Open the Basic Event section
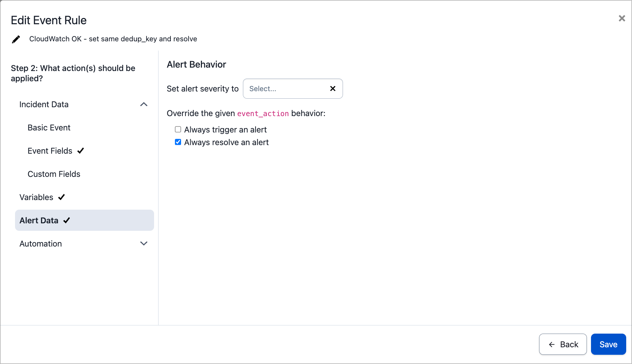 coord(49,128)
